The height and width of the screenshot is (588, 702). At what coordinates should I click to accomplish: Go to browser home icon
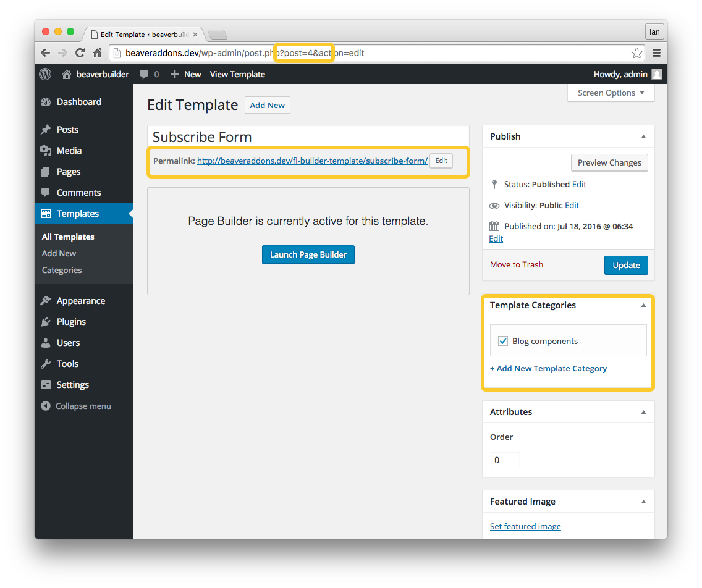pos(97,52)
